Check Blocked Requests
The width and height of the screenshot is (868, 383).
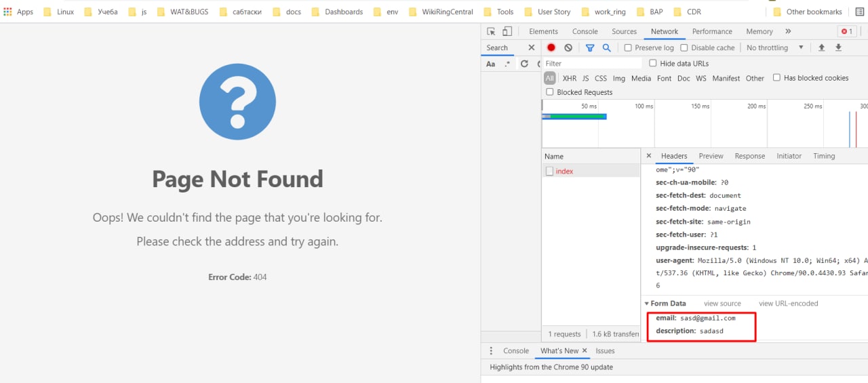(x=550, y=92)
